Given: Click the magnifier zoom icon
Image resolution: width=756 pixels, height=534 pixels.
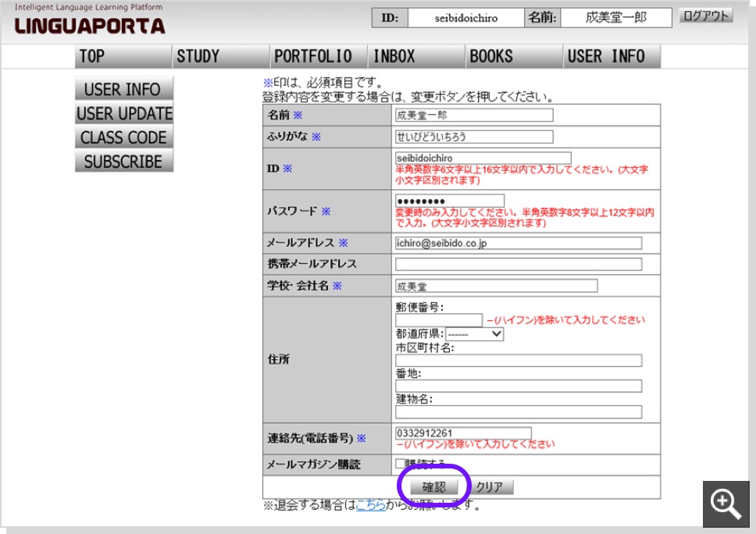Looking at the screenshot, I should (x=727, y=504).
